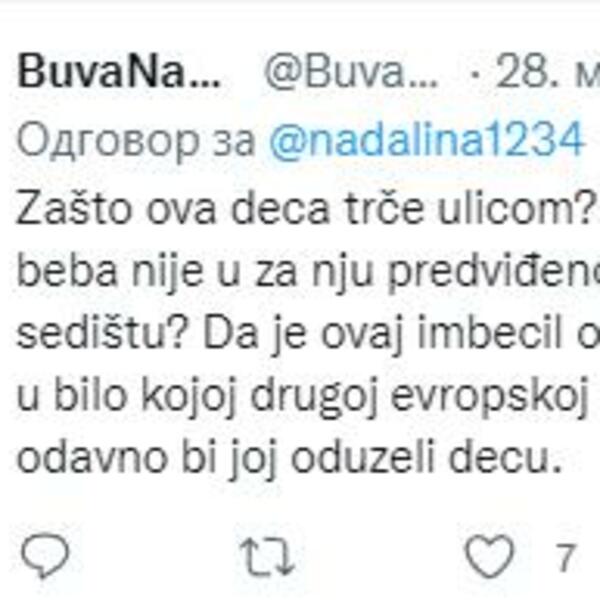600x600 pixels.
Task: Click the line starting 'beba nije u za nju'
Action: [x=308, y=272]
